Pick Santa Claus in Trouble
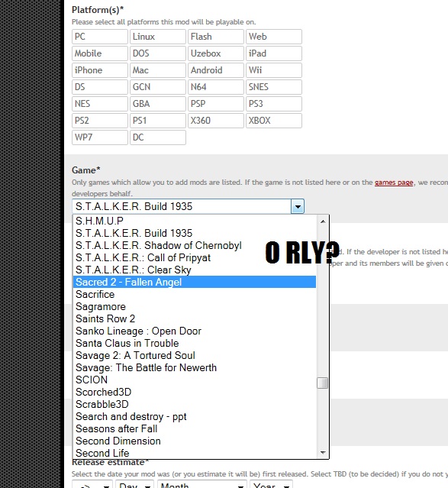 pos(195,343)
